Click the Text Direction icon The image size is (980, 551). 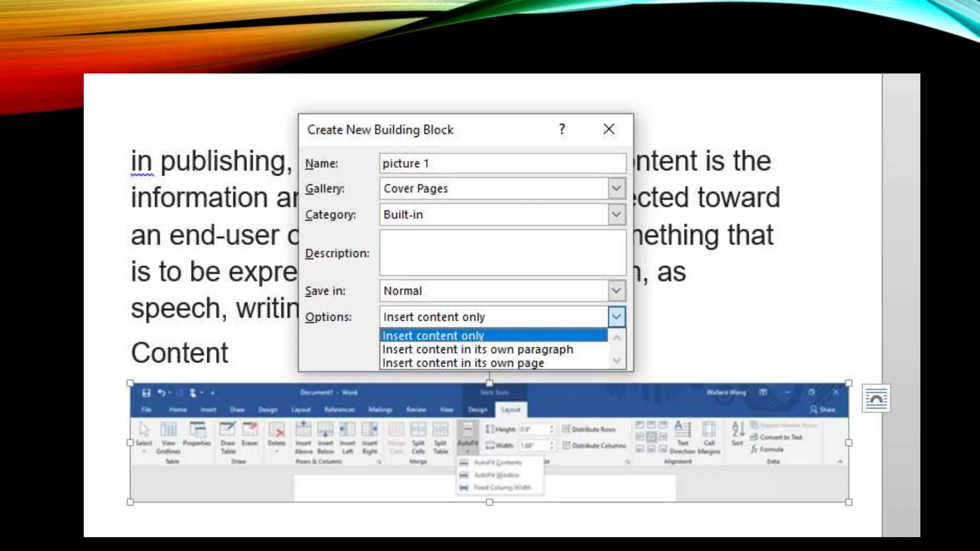[682, 430]
